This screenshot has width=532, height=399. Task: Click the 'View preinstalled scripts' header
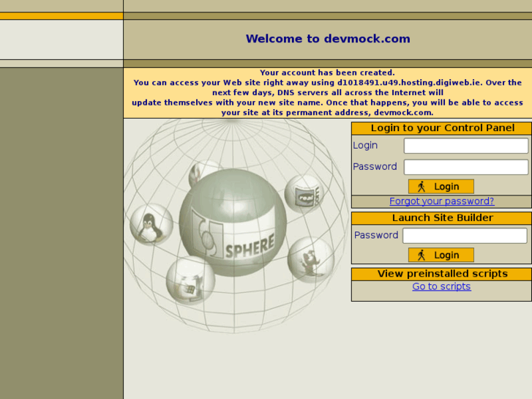pos(443,274)
